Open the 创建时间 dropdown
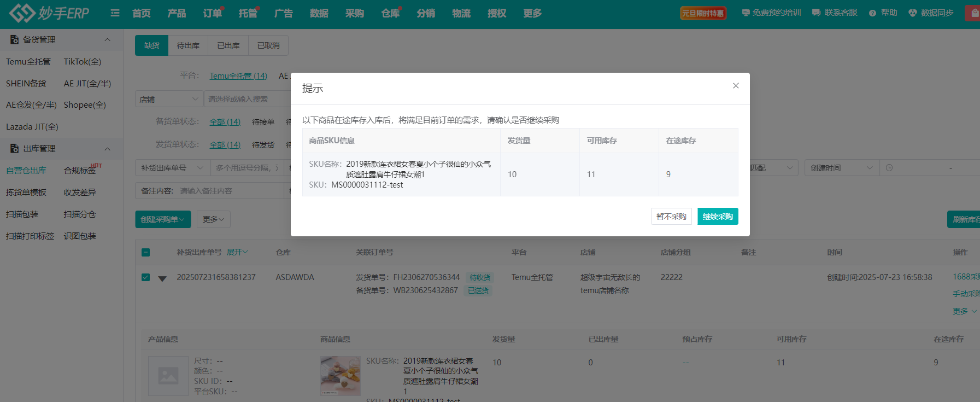Screen dimensions: 980x402 (x=841, y=168)
